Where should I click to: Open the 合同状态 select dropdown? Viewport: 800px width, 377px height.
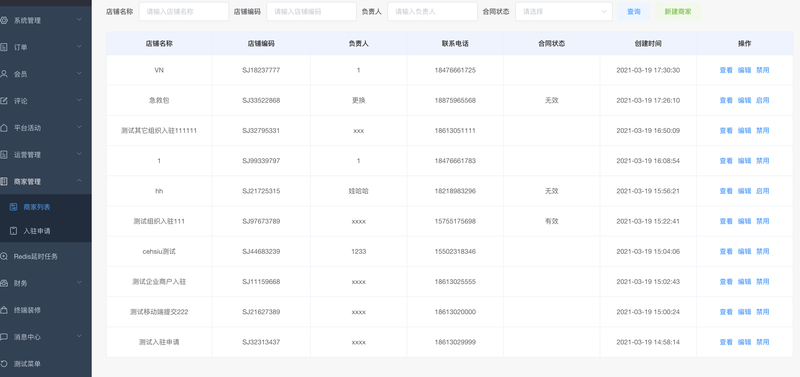point(564,11)
